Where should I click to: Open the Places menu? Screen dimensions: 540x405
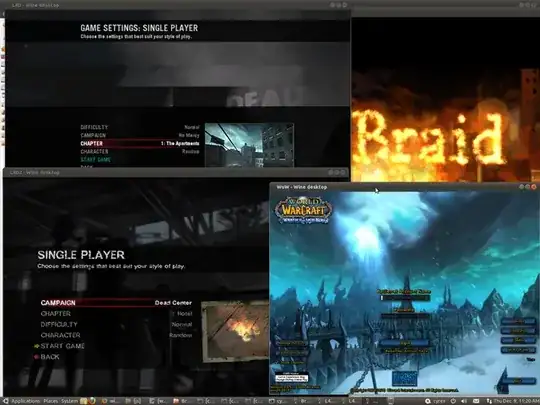click(51, 401)
